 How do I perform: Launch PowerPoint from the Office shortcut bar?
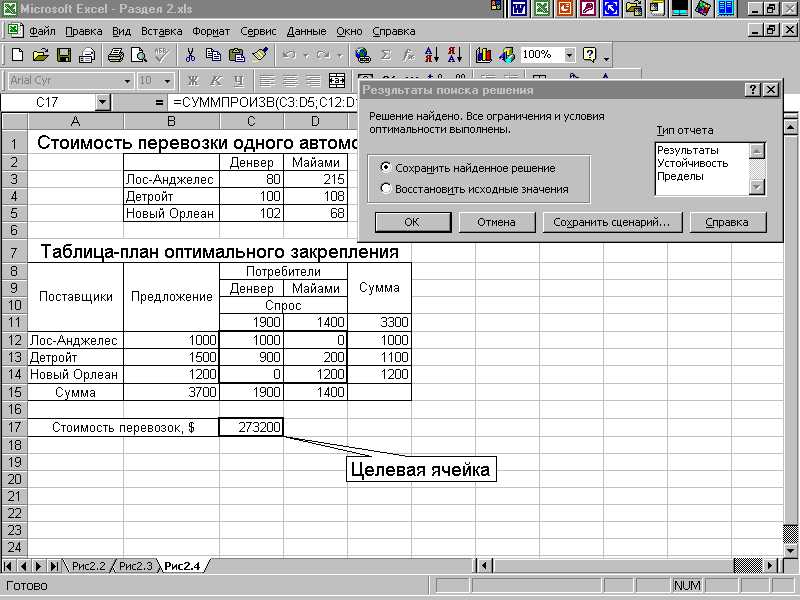click(565, 8)
